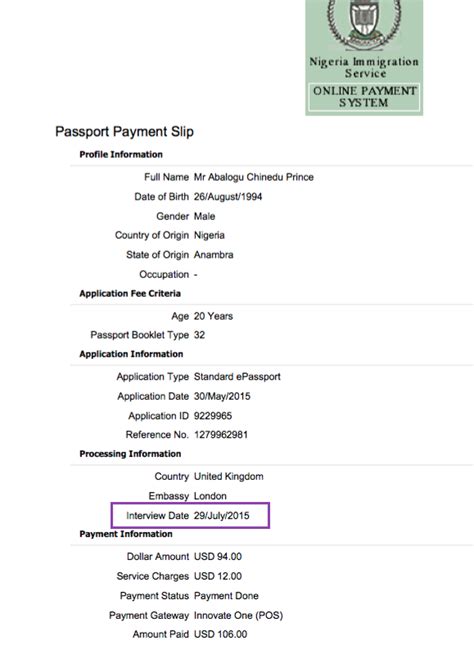Click the Profile Information section header
The height and width of the screenshot is (654, 474).
click(x=121, y=154)
